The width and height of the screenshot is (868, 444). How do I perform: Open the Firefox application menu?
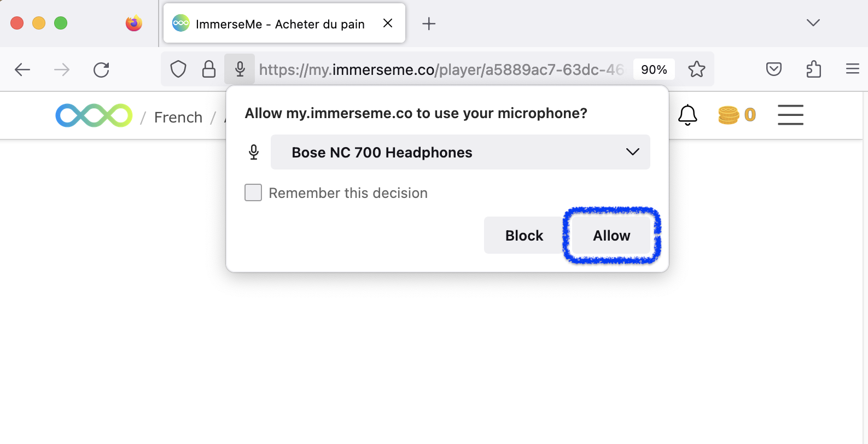[x=852, y=69]
